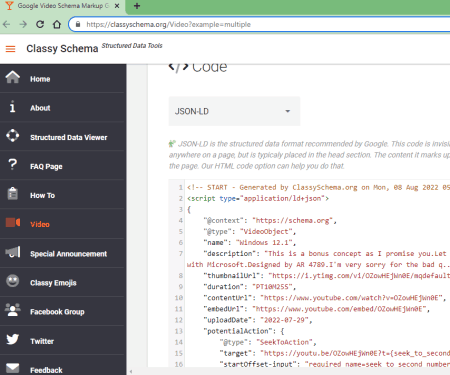Click the contentUrl code line

click(x=325, y=298)
